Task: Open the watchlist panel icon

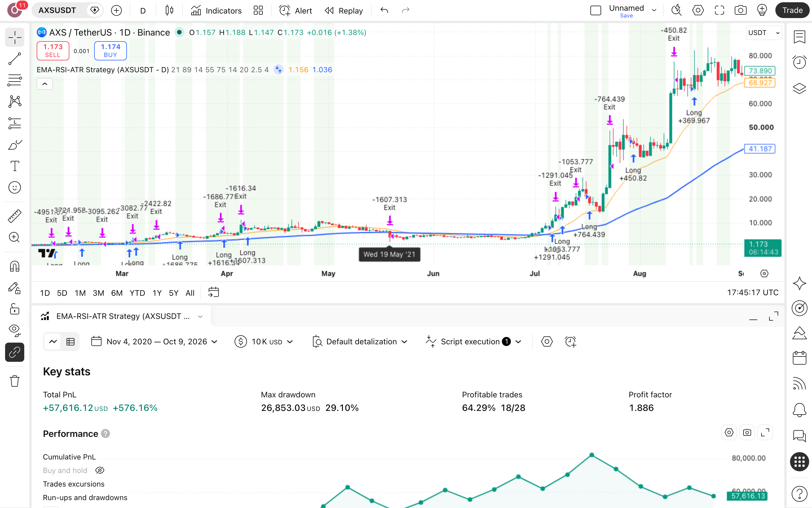Action: (800, 37)
